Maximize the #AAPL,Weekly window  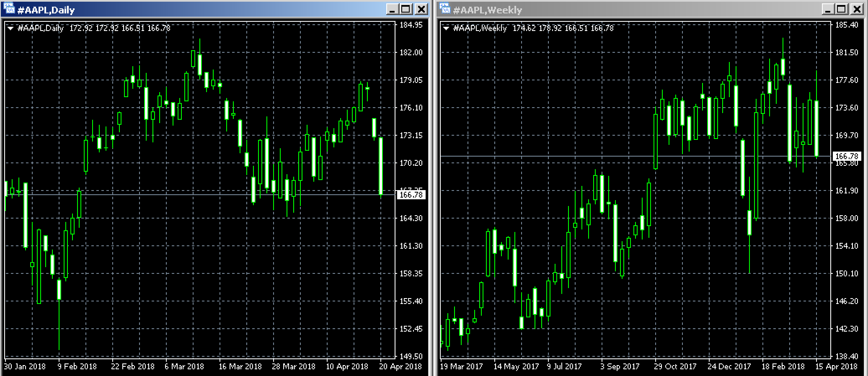pos(841,9)
